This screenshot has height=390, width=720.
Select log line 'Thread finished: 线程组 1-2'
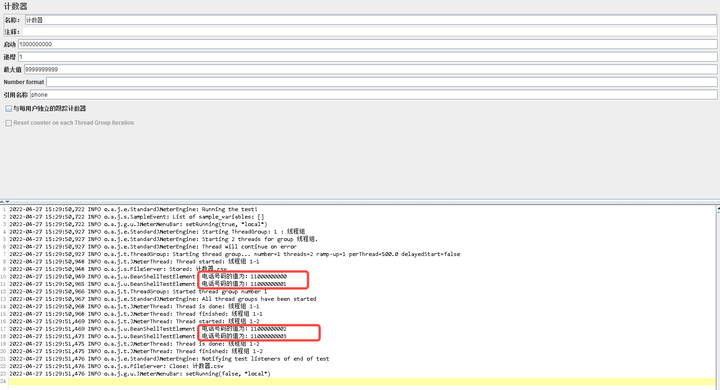136,351
